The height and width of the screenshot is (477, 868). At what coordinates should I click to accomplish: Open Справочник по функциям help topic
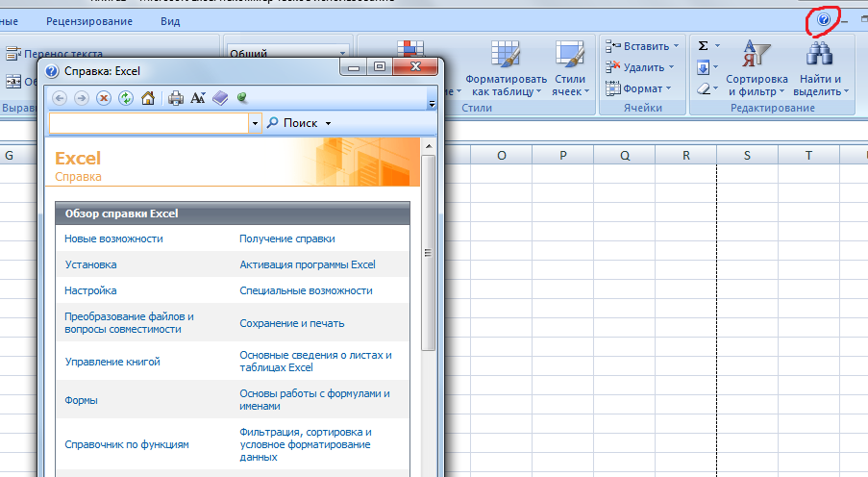[127, 444]
